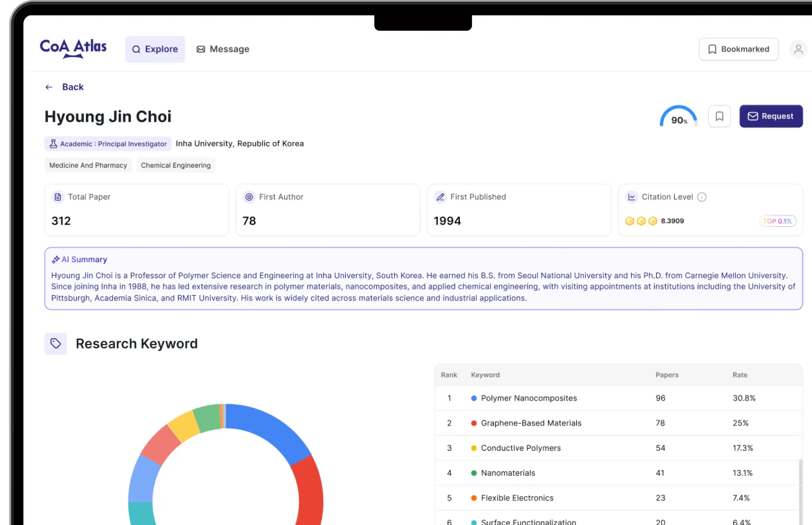Click the Rate column header
The image size is (812, 525).
[740, 375]
